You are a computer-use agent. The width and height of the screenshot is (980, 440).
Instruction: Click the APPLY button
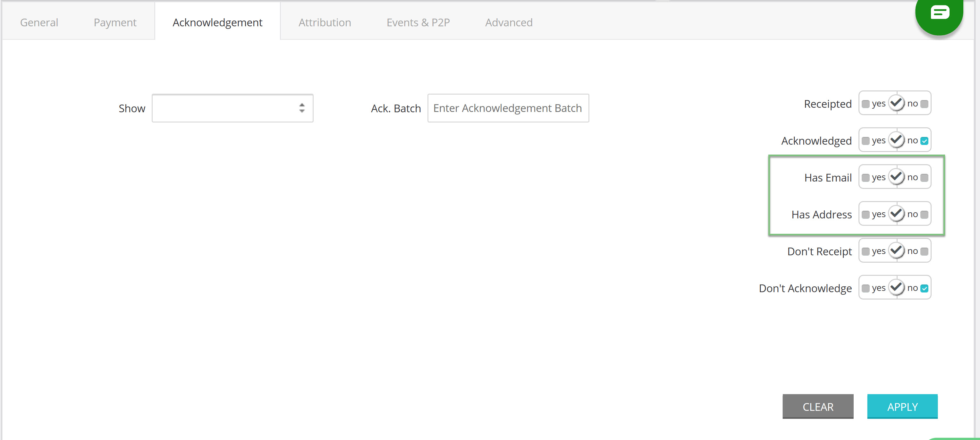[902, 407]
